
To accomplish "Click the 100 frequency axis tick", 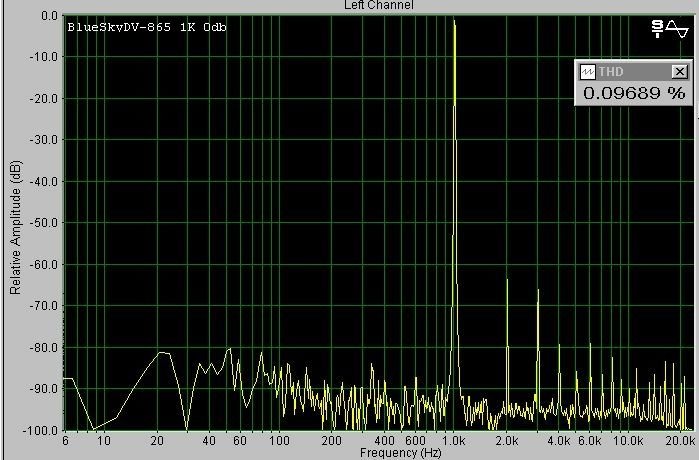I will pyautogui.click(x=280, y=441).
